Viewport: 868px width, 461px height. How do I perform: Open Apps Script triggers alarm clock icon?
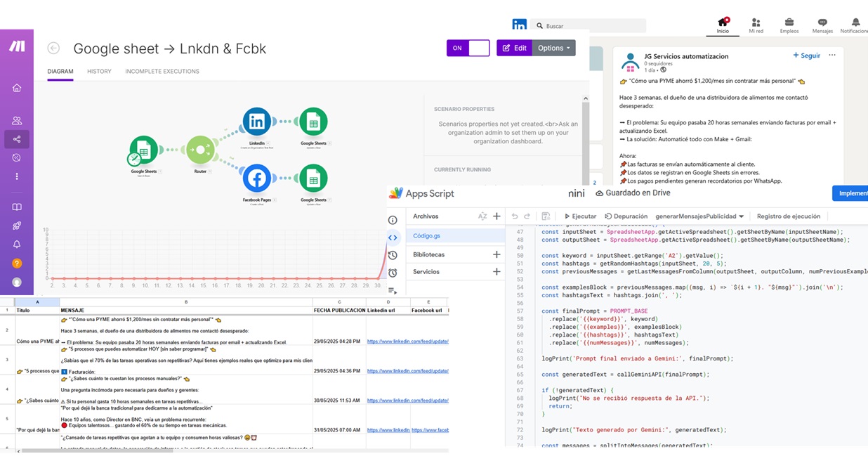point(393,273)
